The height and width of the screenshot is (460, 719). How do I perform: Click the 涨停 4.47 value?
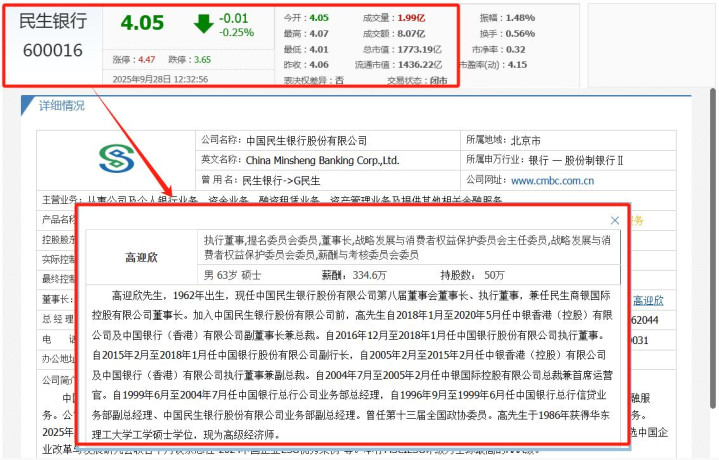point(147,60)
